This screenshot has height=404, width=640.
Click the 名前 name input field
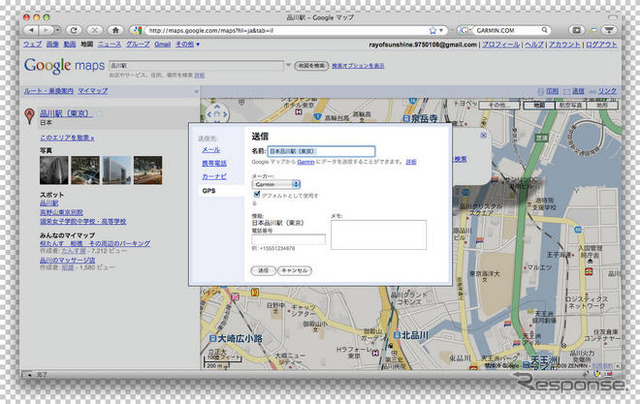[x=321, y=151]
